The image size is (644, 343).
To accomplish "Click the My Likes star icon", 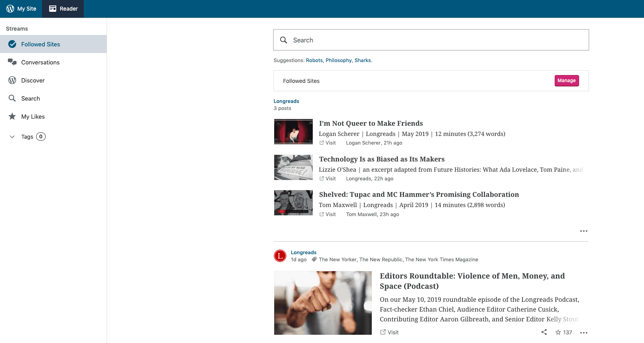I will [x=12, y=116].
